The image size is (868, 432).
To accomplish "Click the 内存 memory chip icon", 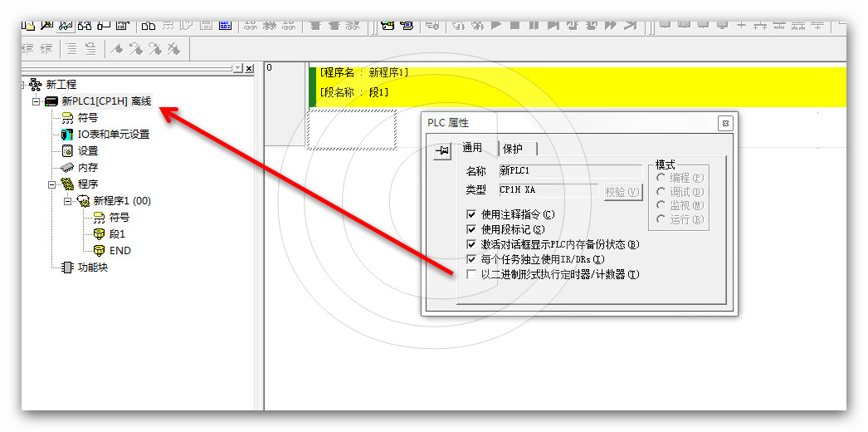I will pyautogui.click(x=67, y=168).
